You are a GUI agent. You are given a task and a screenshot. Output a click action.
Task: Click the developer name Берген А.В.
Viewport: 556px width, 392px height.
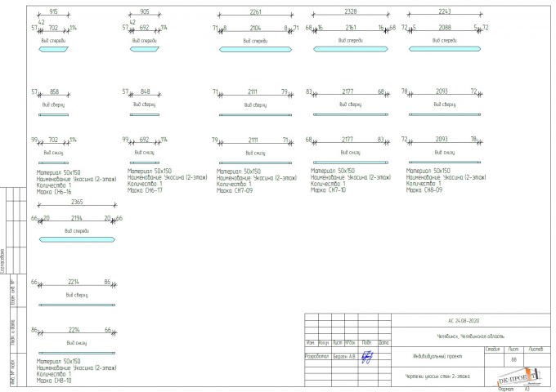point(344,356)
